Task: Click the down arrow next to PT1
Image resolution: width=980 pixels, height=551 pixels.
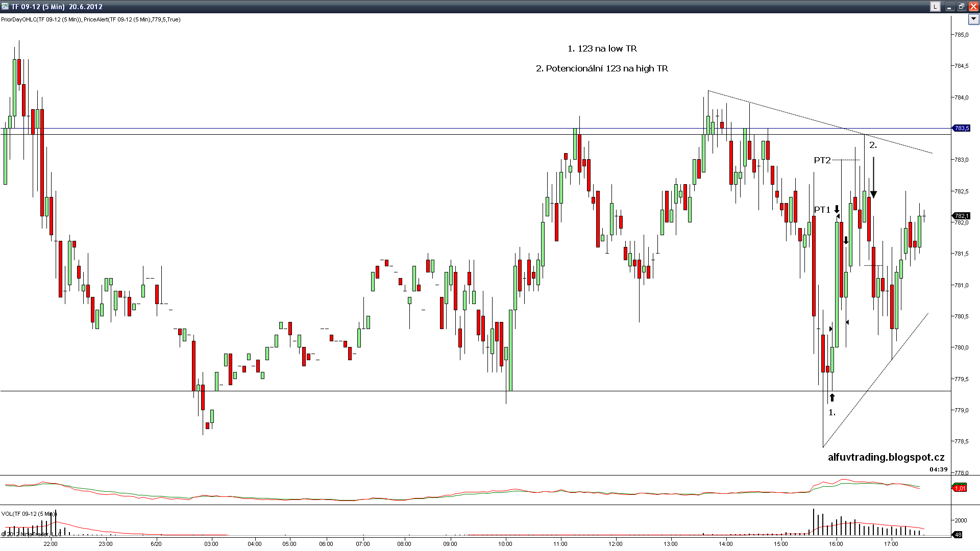Action: tap(837, 209)
